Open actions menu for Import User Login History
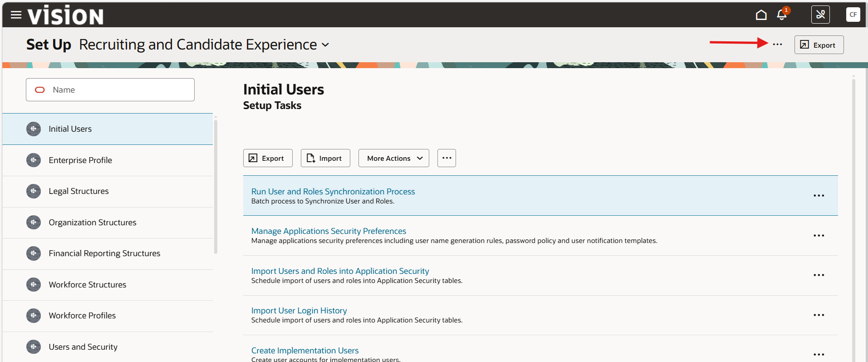Image resolution: width=868 pixels, height=362 pixels. click(819, 315)
